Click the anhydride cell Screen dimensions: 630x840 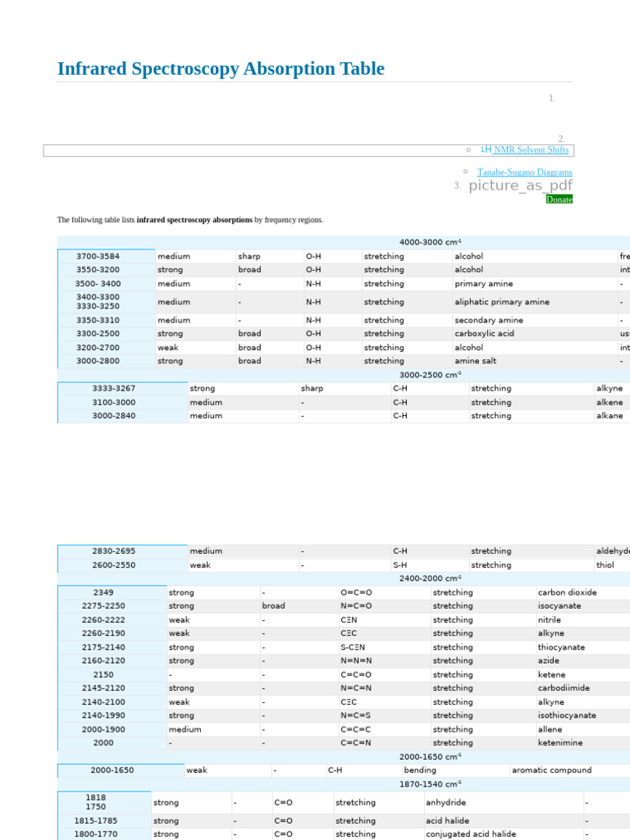tap(504, 802)
